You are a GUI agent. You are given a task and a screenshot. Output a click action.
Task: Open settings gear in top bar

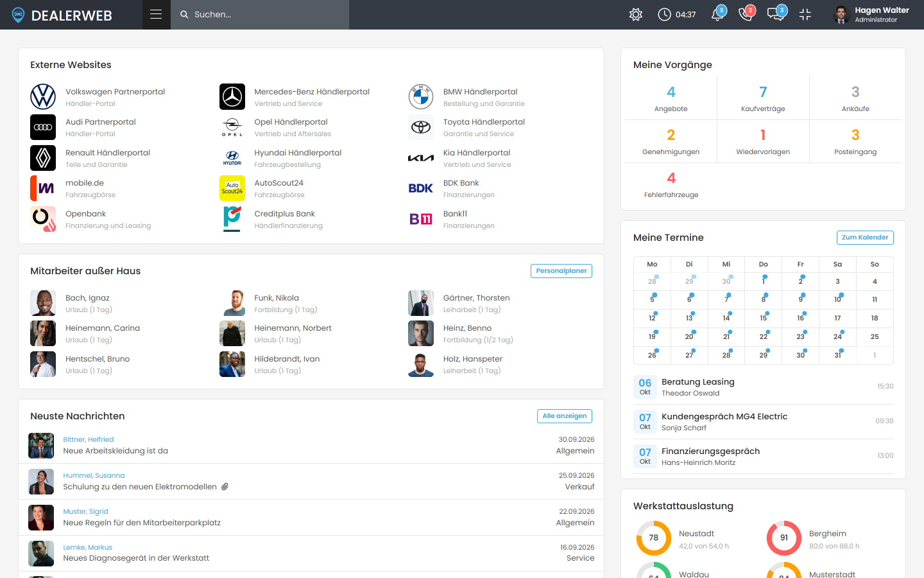pos(636,15)
